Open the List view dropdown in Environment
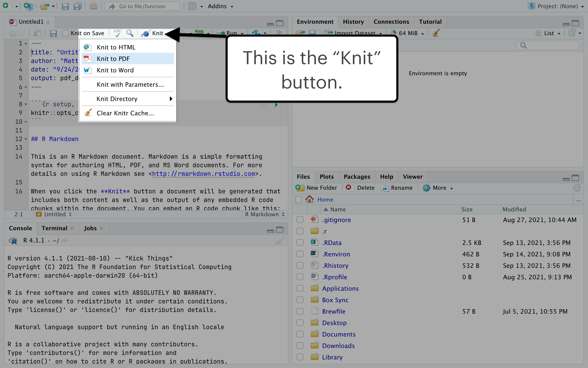The width and height of the screenshot is (588, 368). (x=548, y=33)
